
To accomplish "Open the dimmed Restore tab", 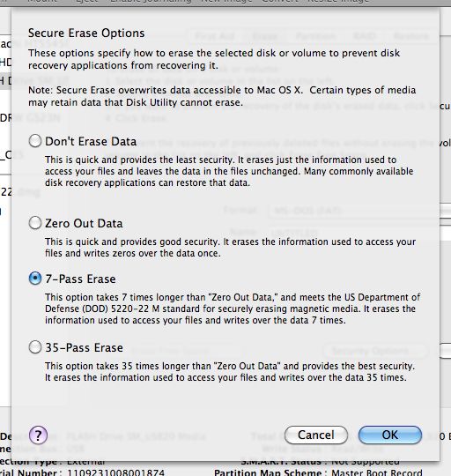I will [411, 36].
